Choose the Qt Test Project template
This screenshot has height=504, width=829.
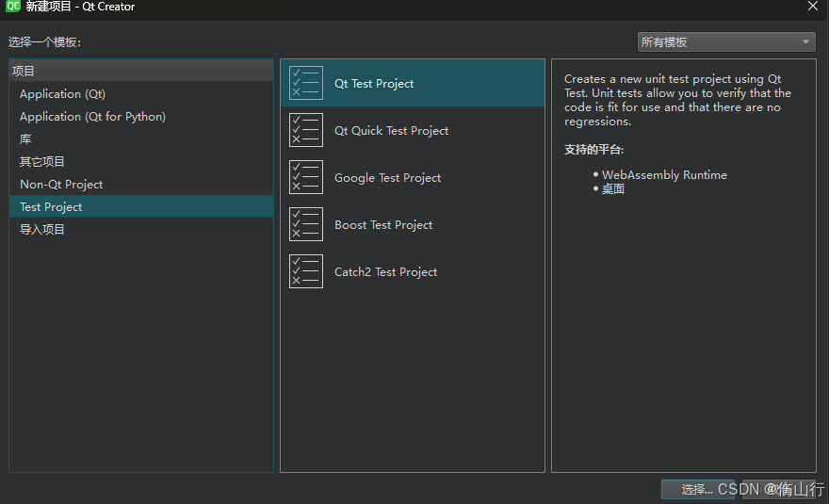[x=413, y=83]
